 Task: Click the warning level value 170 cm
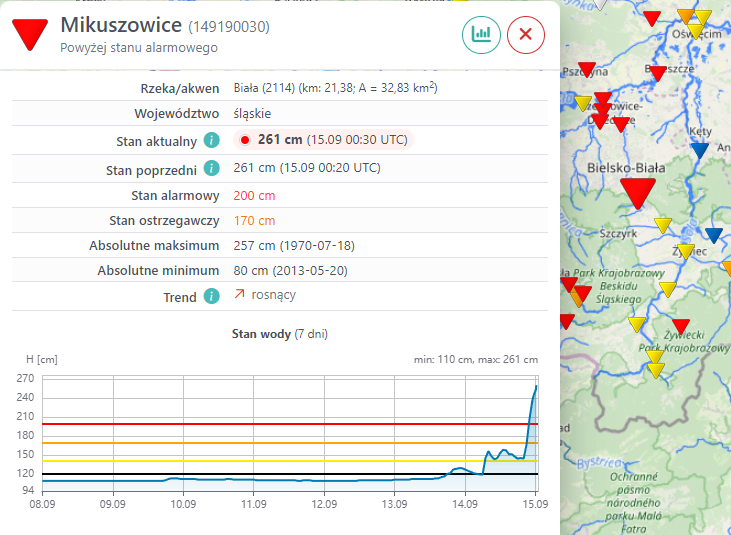tap(255, 220)
